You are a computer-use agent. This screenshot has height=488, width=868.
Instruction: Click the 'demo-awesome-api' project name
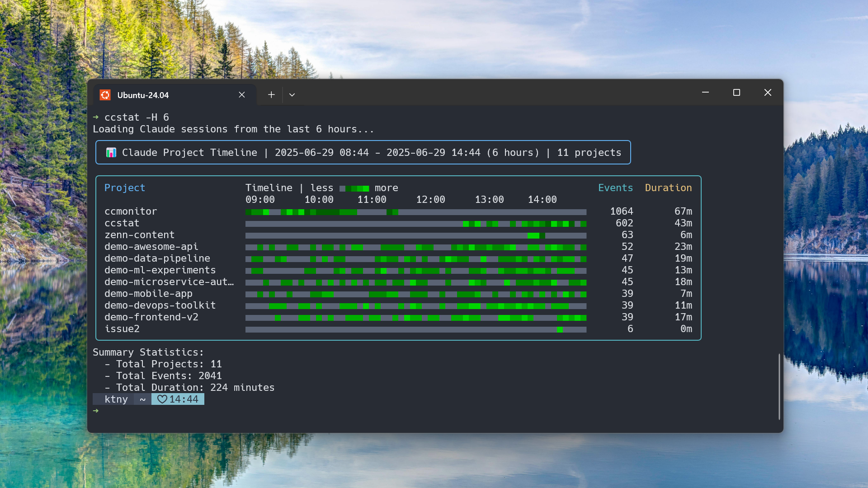pos(151,247)
